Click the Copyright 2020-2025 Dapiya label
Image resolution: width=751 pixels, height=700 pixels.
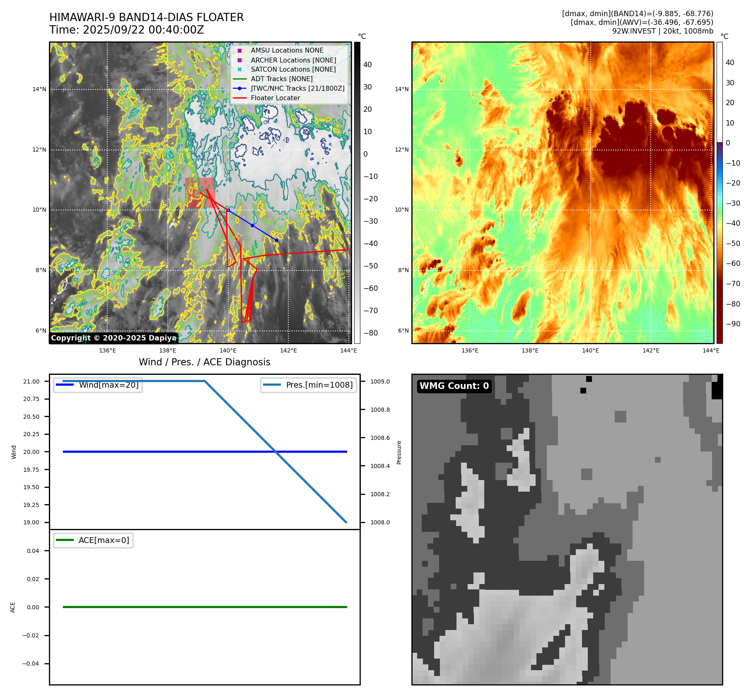coord(113,338)
